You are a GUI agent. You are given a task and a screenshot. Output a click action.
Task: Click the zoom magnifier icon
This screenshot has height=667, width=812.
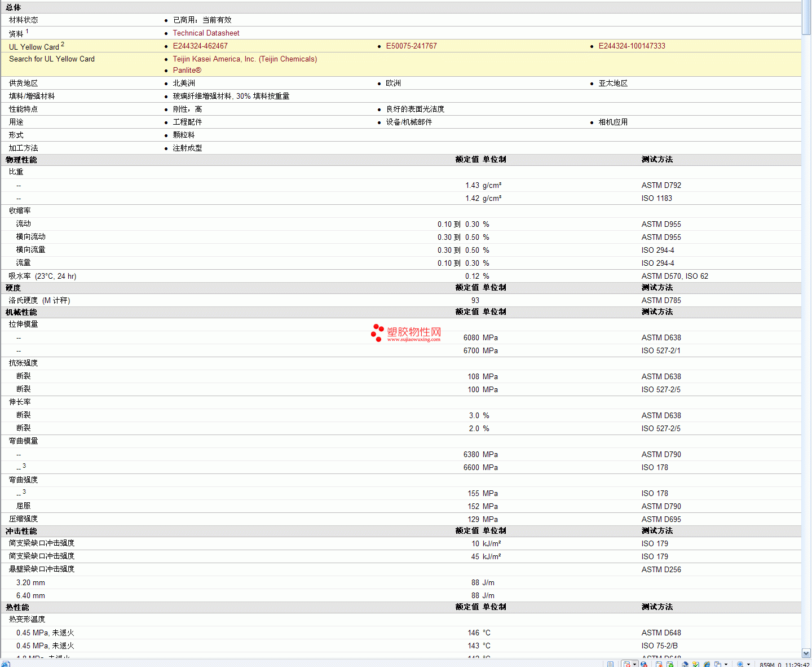click(741, 664)
